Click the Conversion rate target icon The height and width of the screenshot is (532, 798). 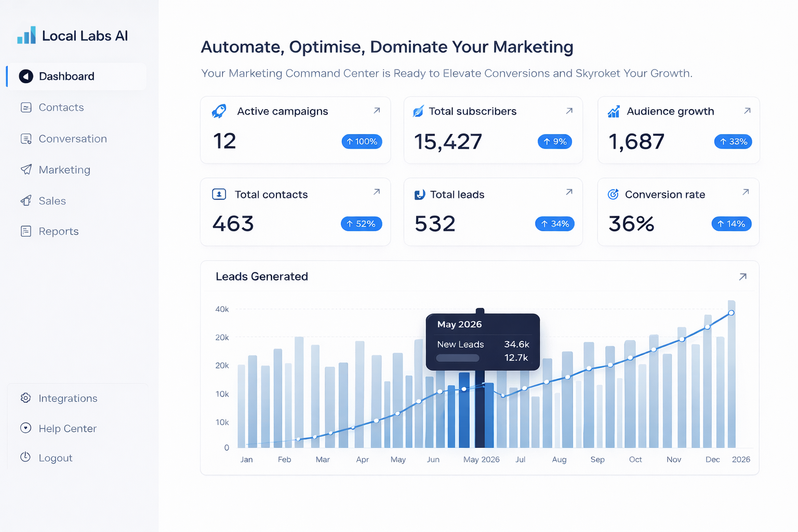pos(613,194)
